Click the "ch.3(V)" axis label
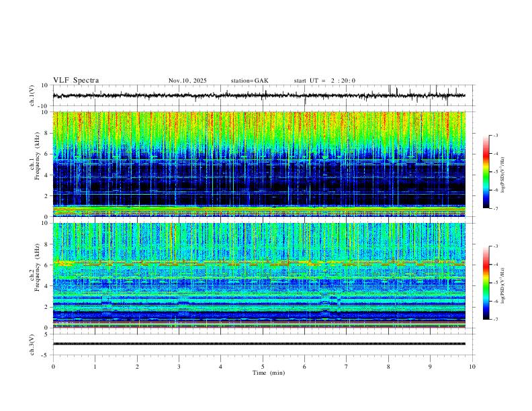 point(32,345)
